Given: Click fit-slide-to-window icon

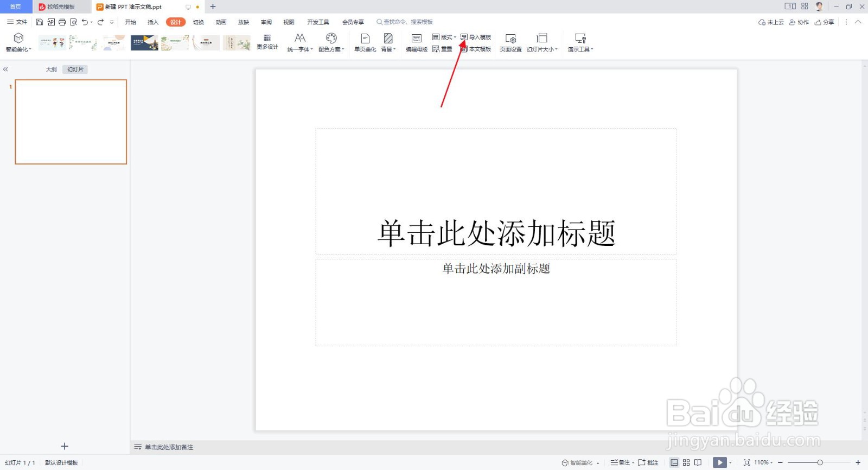Looking at the screenshot, I should [x=747, y=462].
